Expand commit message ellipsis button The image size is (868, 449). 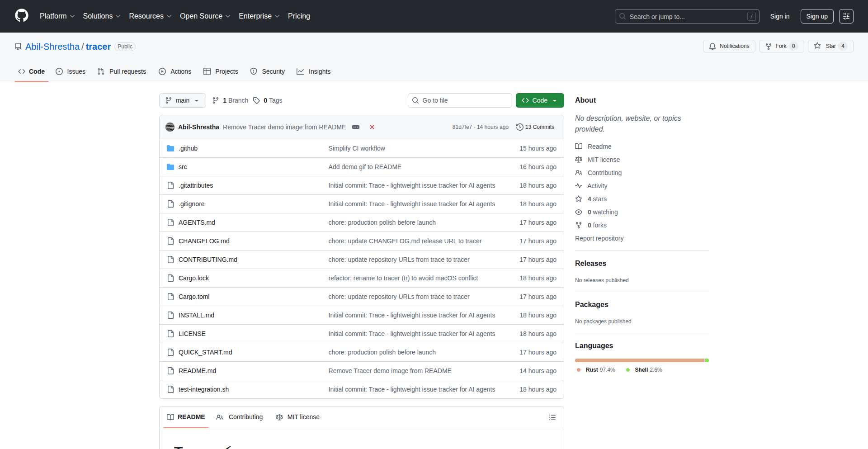pos(356,127)
